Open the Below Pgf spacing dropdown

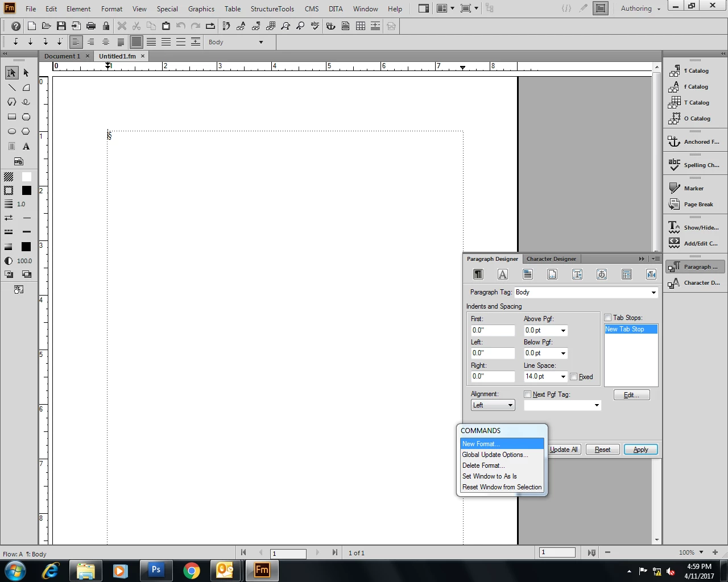click(563, 354)
